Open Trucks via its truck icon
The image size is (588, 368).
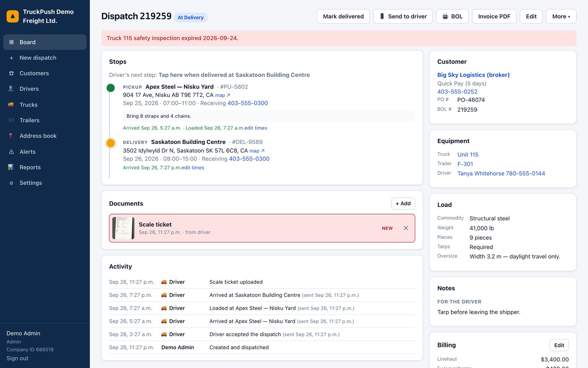pyautogui.click(x=11, y=105)
